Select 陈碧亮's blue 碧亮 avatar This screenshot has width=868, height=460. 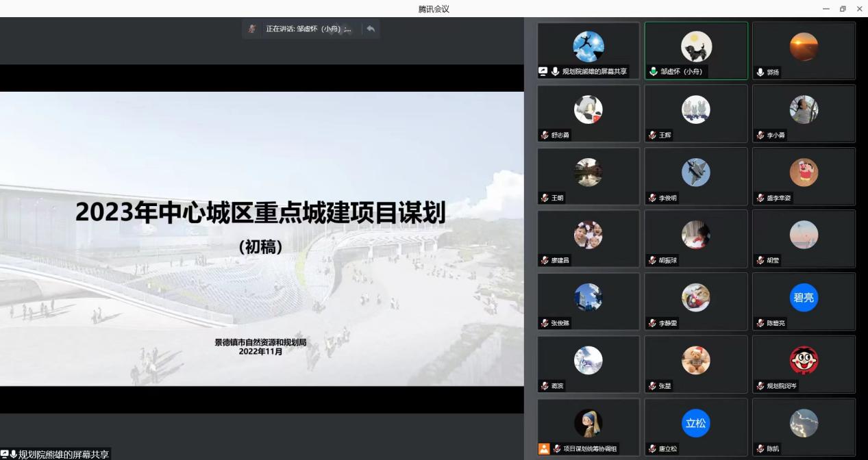[804, 298]
